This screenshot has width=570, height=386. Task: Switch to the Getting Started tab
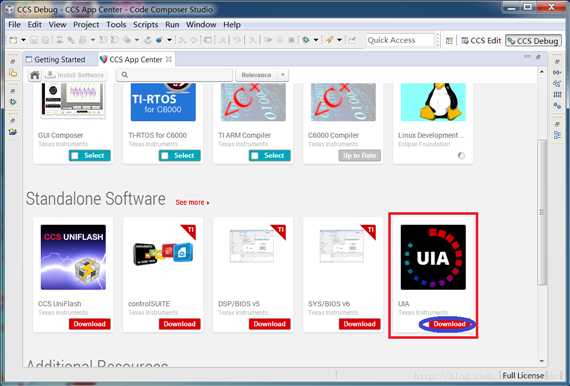click(55, 59)
